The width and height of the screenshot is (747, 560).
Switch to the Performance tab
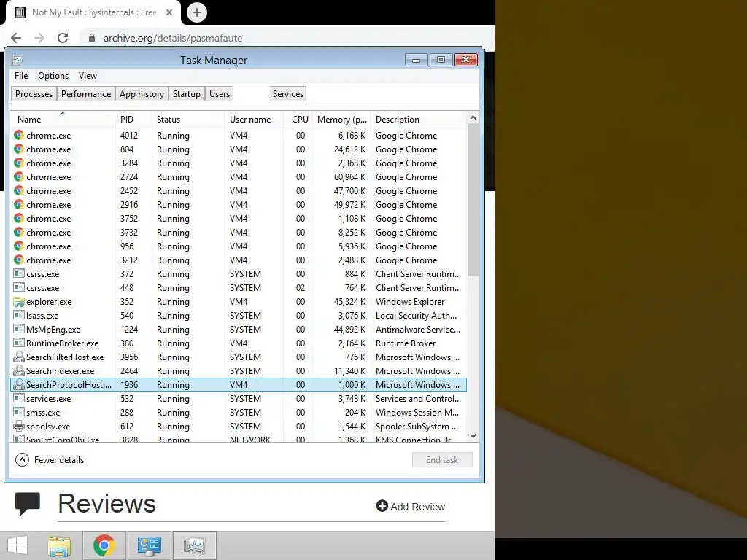pos(86,94)
